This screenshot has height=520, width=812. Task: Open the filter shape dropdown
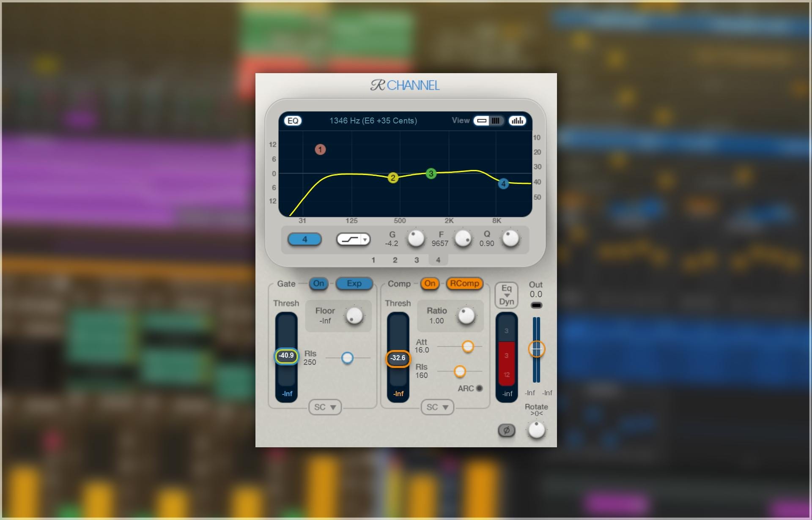354,239
